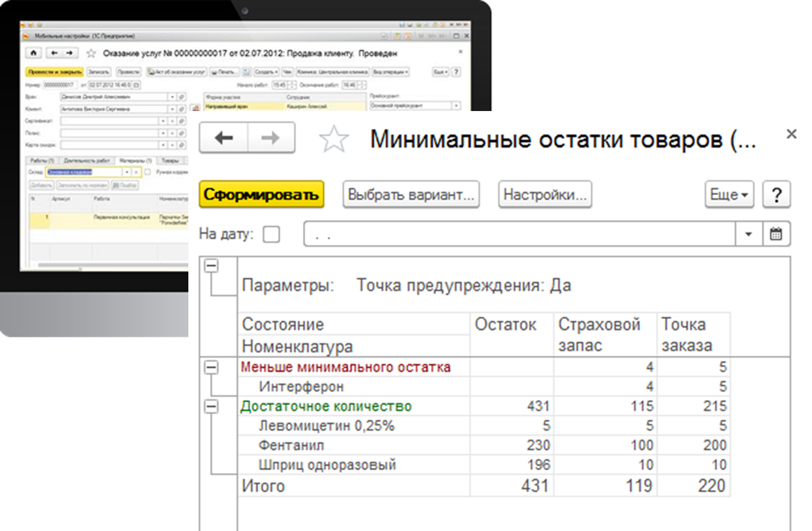
Task: Collapse the Параметры section of the report
Action: 211,266
